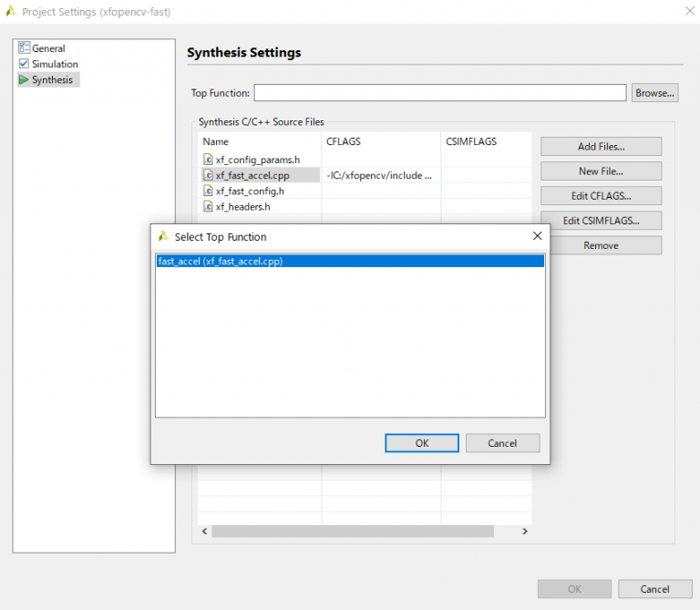Click the Select Top Function dialog logo icon
Screen dimensions: 700x610
coord(164,236)
